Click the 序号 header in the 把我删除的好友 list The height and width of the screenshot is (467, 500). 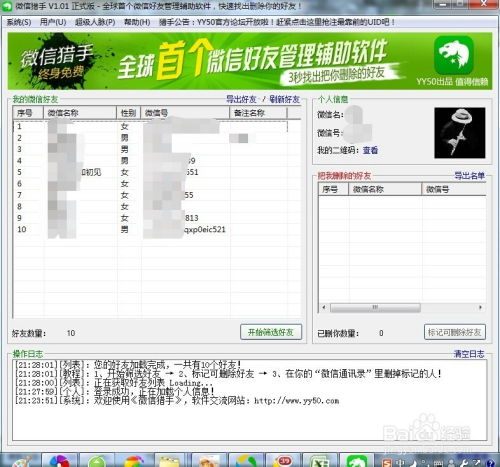(x=333, y=189)
